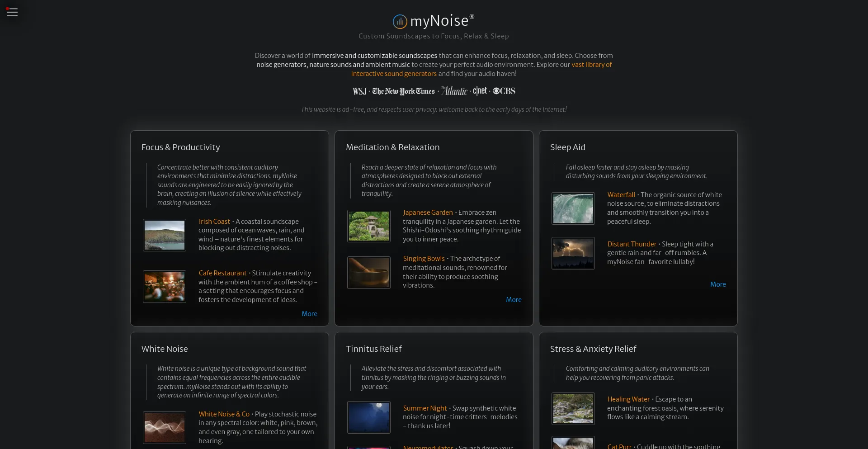Click the WSJ press logo
The width and height of the screenshot is (868, 449).
click(x=359, y=91)
